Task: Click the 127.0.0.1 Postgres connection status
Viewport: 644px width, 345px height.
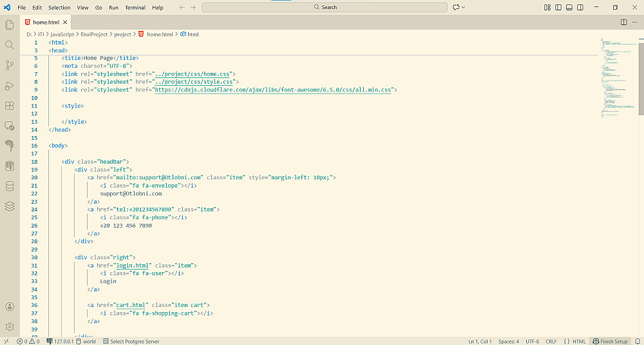Action: pos(60,341)
